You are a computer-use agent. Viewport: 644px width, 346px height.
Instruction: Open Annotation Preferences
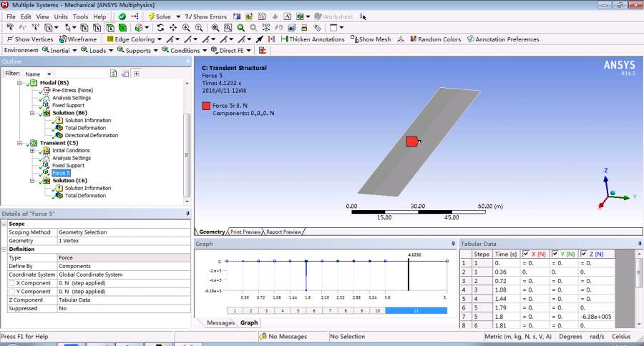503,39
